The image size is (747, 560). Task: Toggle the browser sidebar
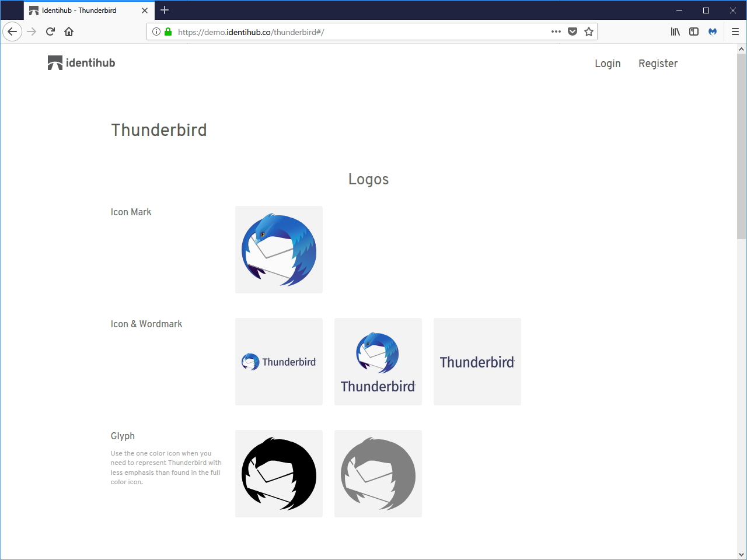tap(694, 32)
